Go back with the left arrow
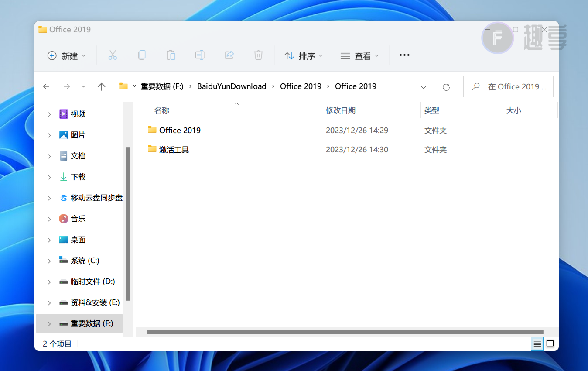Viewport: 588px width, 371px height. (x=46, y=87)
